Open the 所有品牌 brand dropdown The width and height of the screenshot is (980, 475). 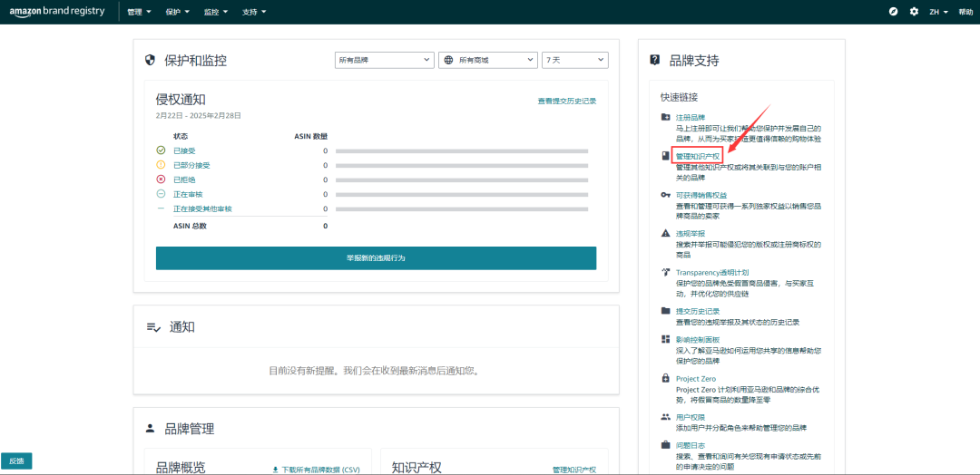point(384,60)
